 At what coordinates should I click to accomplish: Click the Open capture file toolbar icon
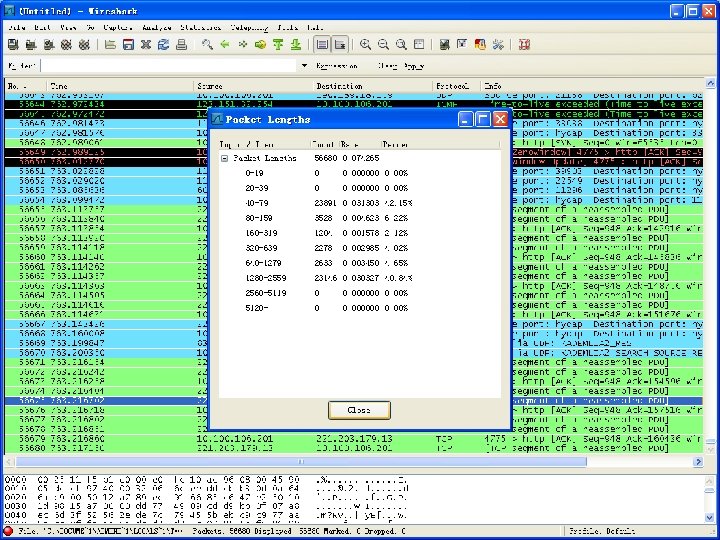point(110,45)
